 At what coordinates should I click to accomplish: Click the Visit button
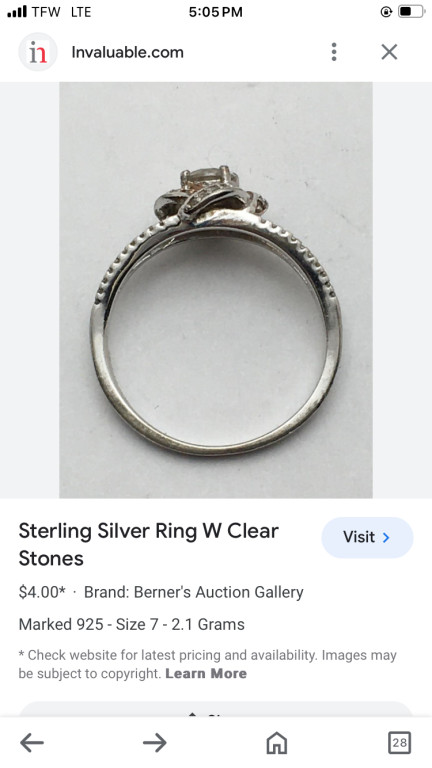tap(367, 537)
